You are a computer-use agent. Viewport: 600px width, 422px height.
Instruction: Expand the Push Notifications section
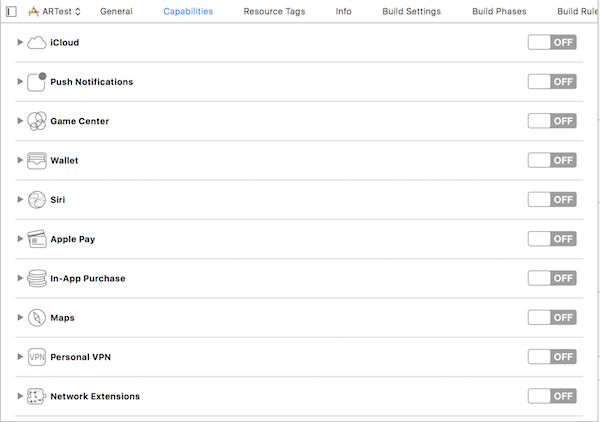click(20, 82)
